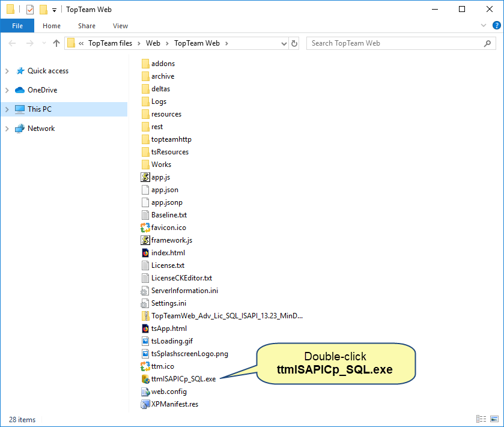This screenshot has width=504, height=427.
Task: Open File Explorer help icon
Action: [496, 25]
